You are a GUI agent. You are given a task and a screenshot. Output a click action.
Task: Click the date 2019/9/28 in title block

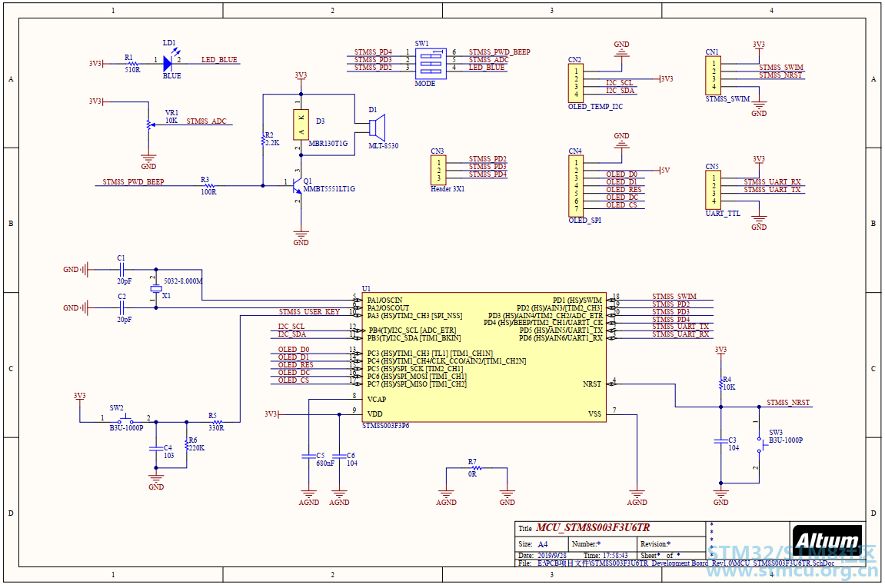(x=552, y=556)
